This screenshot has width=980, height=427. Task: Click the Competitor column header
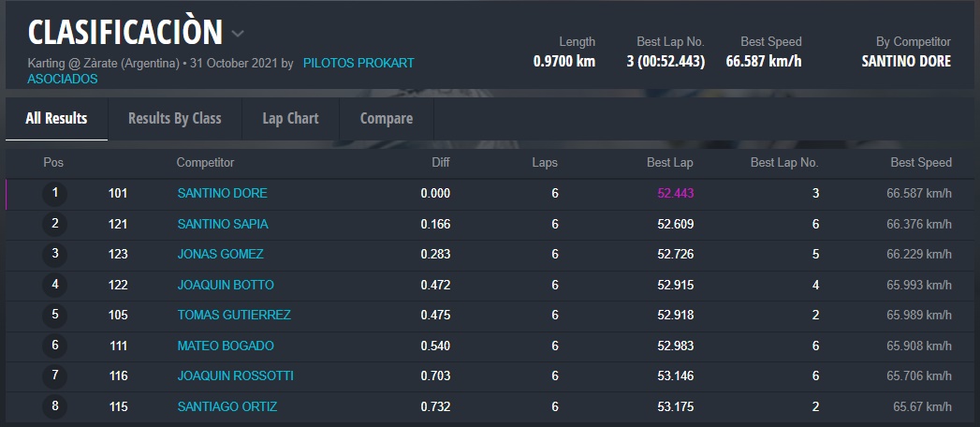pyautogui.click(x=205, y=163)
